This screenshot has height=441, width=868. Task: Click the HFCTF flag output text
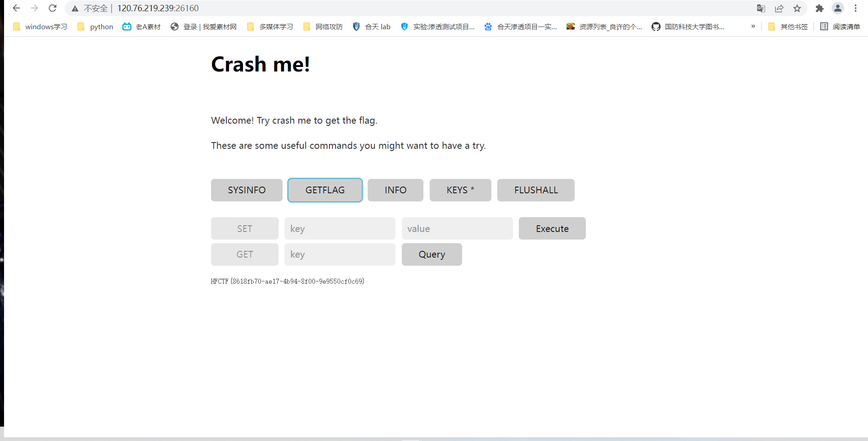pyautogui.click(x=288, y=281)
